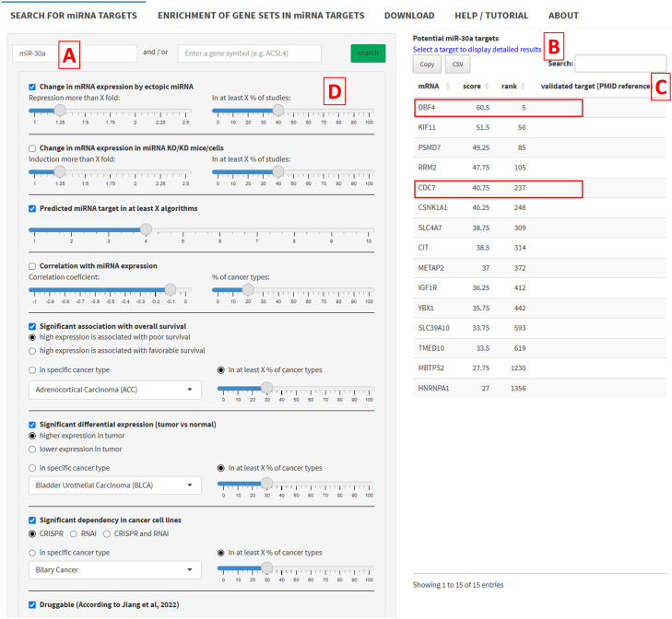Select high expression associated with favorable survival
This screenshot has width=672, height=619.
click(32, 351)
